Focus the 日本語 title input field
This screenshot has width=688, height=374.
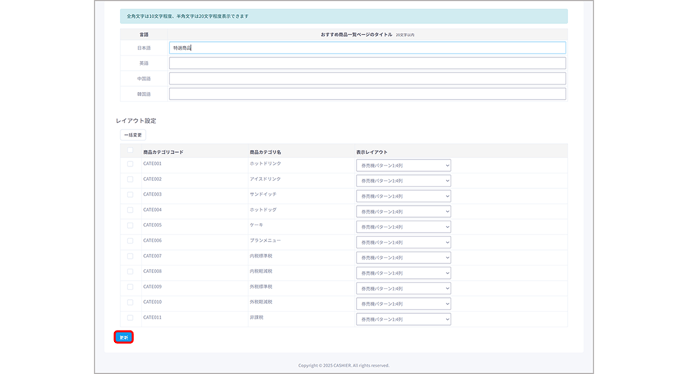pyautogui.click(x=367, y=48)
